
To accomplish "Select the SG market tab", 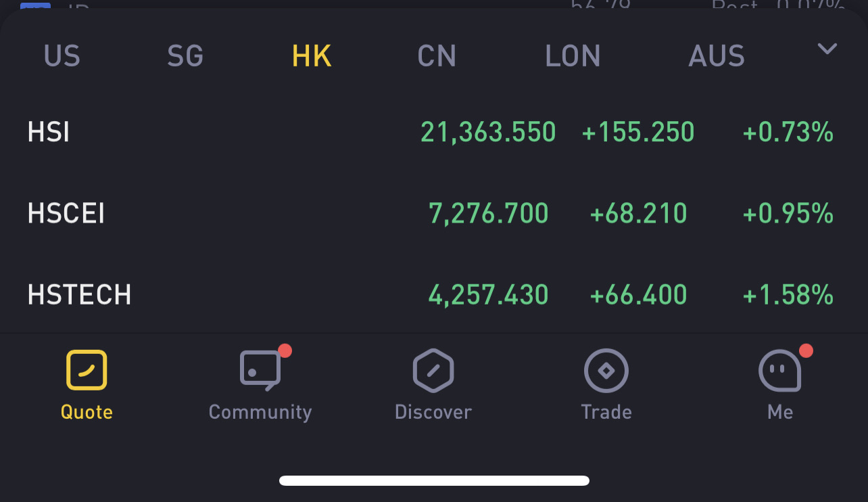I will click(185, 56).
